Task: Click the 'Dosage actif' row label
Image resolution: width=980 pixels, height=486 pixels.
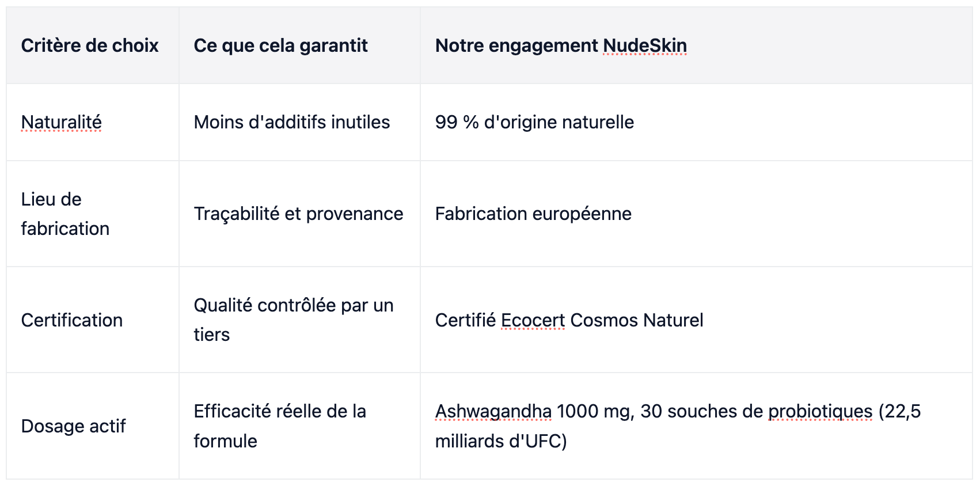Action: [74, 426]
